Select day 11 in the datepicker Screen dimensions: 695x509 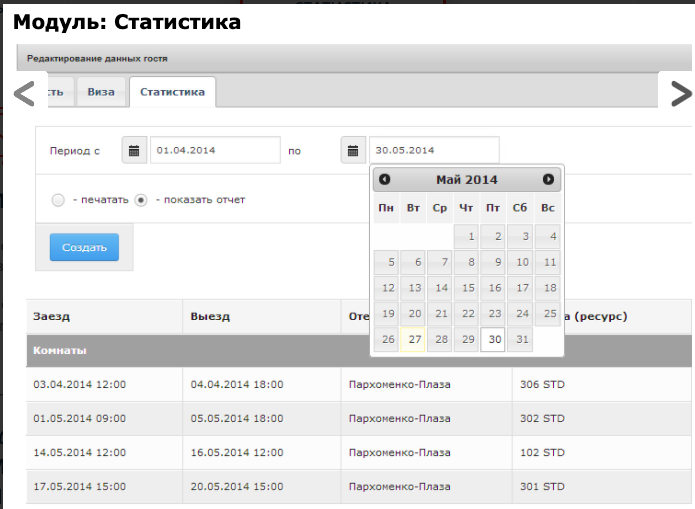tap(548, 262)
